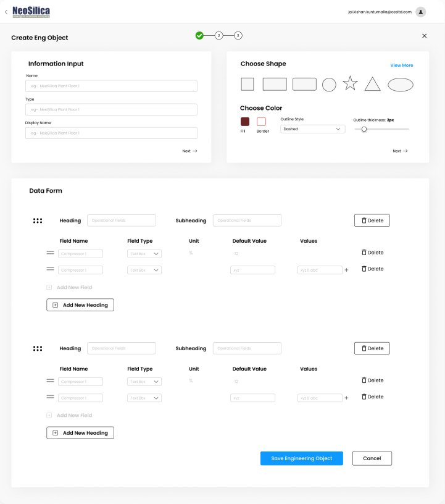Click Save Engineering Object button
The image size is (445, 504).
[x=302, y=458]
